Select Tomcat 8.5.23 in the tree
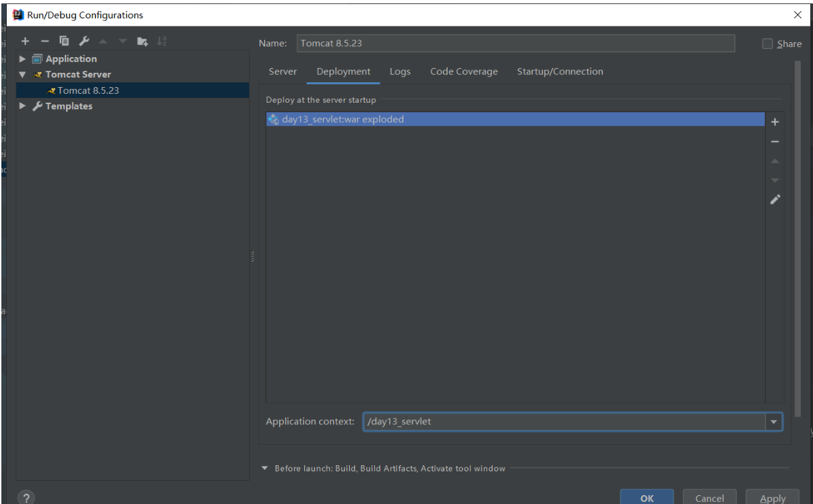This screenshot has height=504, width=813. pyautogui.click(x=133, y=90)
